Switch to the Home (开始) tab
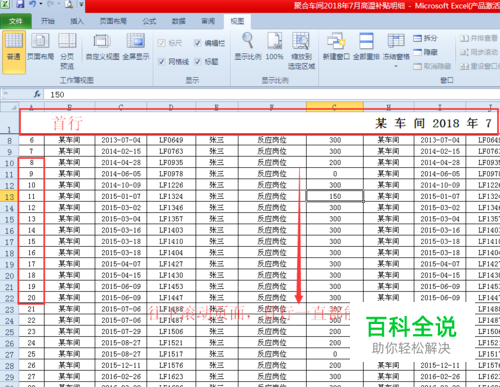The height and width of the screenshot is (387, 500). (47, 21)
